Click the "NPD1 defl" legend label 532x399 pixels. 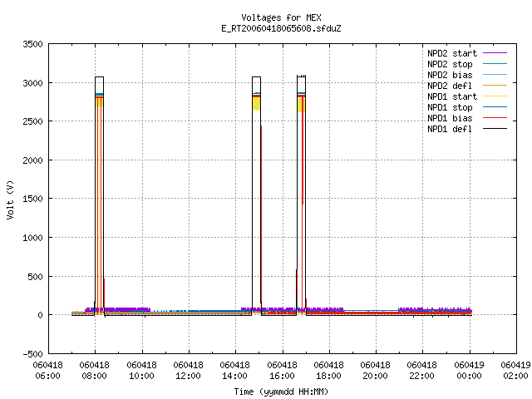click(450, 130)
